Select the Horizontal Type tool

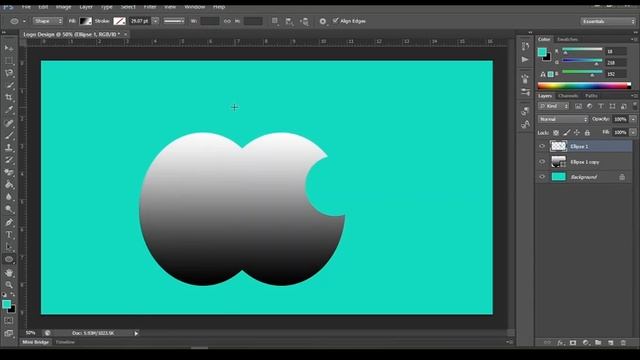pos(9,235)
